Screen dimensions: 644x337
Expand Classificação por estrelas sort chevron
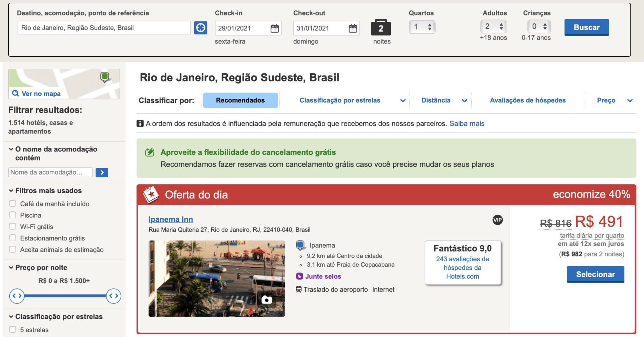coord(403,100)
